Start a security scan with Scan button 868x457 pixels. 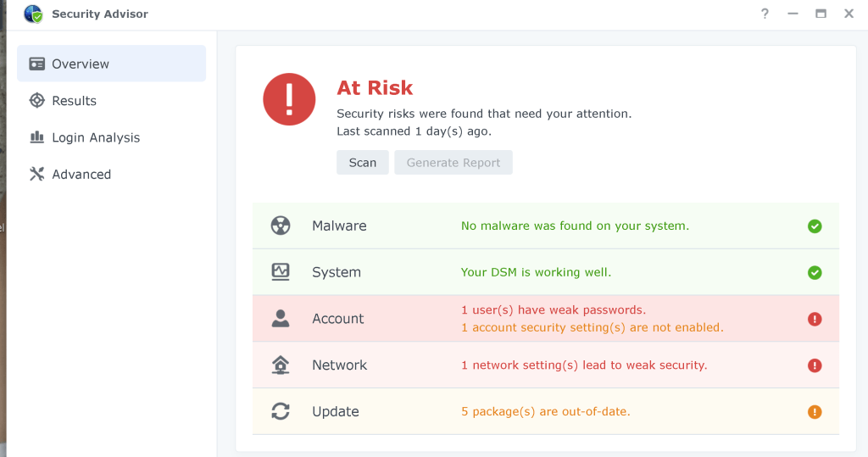[363, 162]
